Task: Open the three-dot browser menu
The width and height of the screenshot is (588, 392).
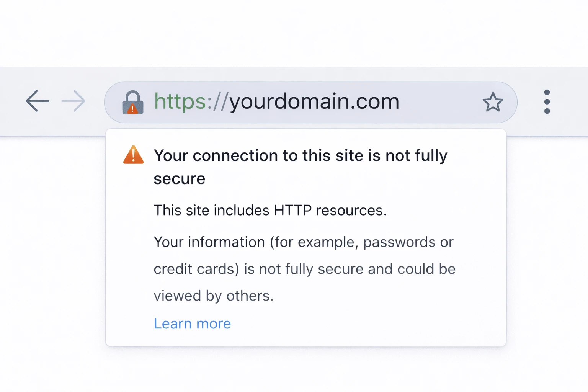Action: (547, 102)
